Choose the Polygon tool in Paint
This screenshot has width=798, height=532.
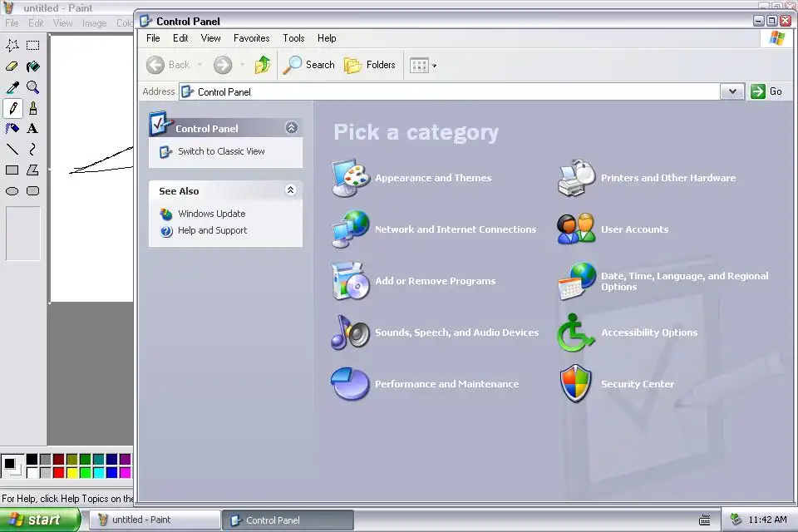(x=33, y=170)
